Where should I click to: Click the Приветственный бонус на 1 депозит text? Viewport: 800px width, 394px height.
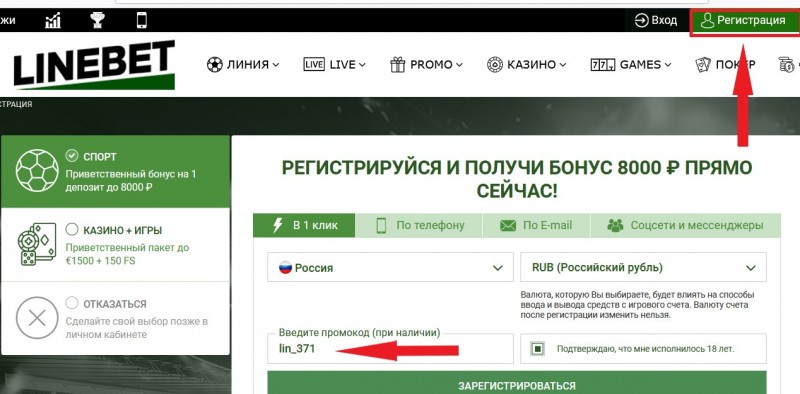coord(131,180)
